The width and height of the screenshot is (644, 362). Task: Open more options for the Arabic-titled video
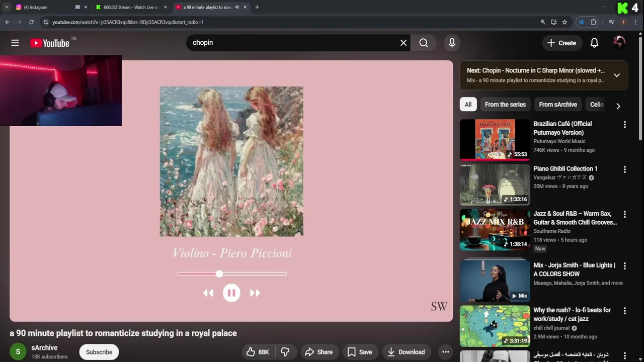tap(625, 355)
